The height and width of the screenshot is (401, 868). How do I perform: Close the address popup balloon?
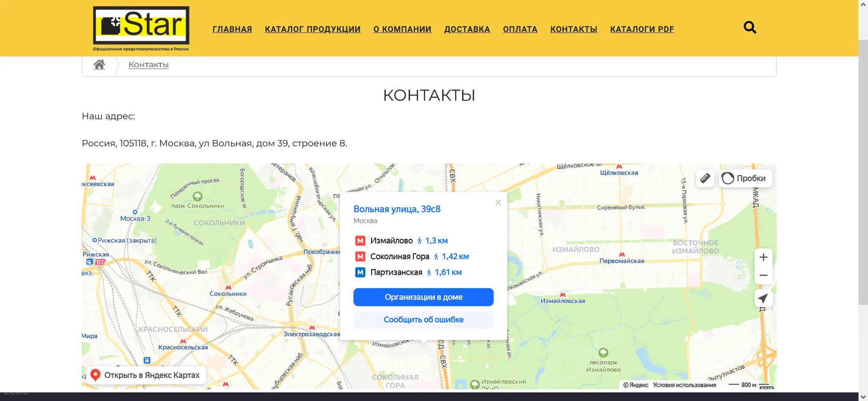click(x=498, y=202)
